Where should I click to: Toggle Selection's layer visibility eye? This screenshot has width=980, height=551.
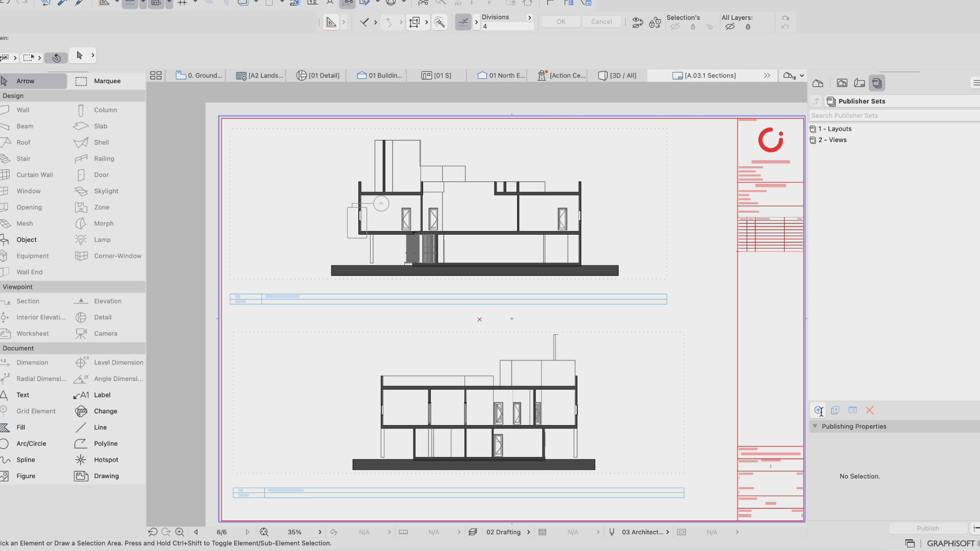coord(675,27)
